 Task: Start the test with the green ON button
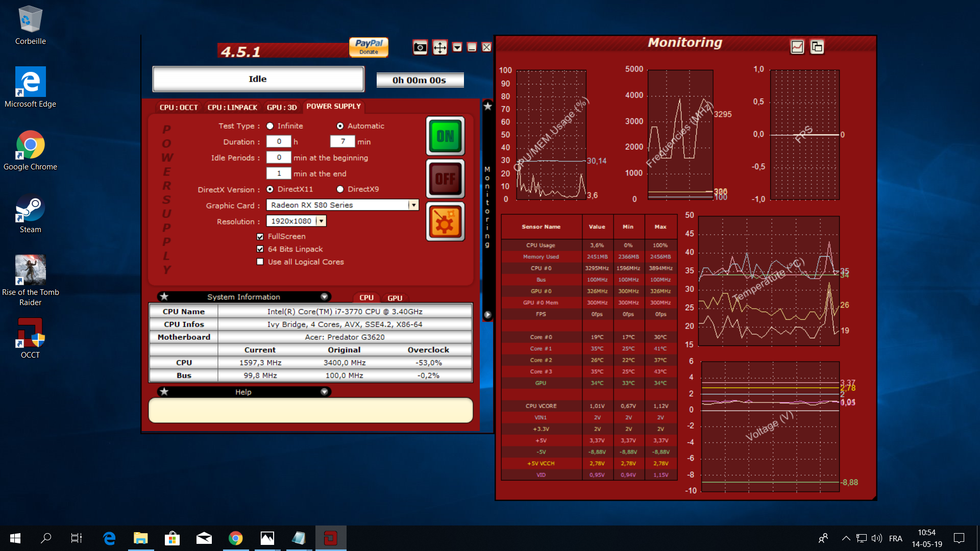click(445, 136)
